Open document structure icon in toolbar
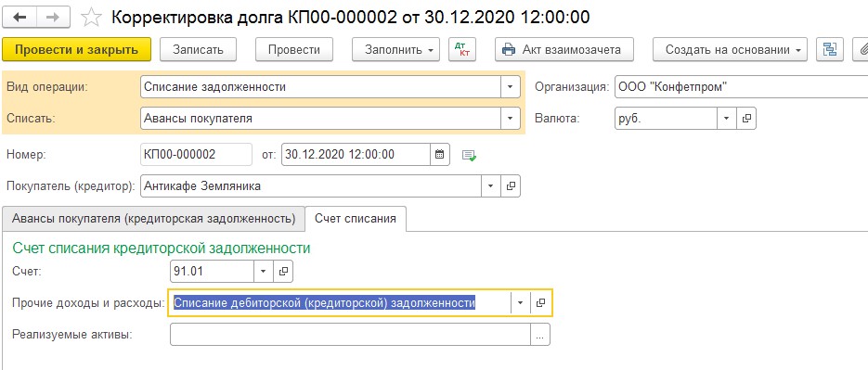This screenshot has width=868, height=370. tap(830, 50)
